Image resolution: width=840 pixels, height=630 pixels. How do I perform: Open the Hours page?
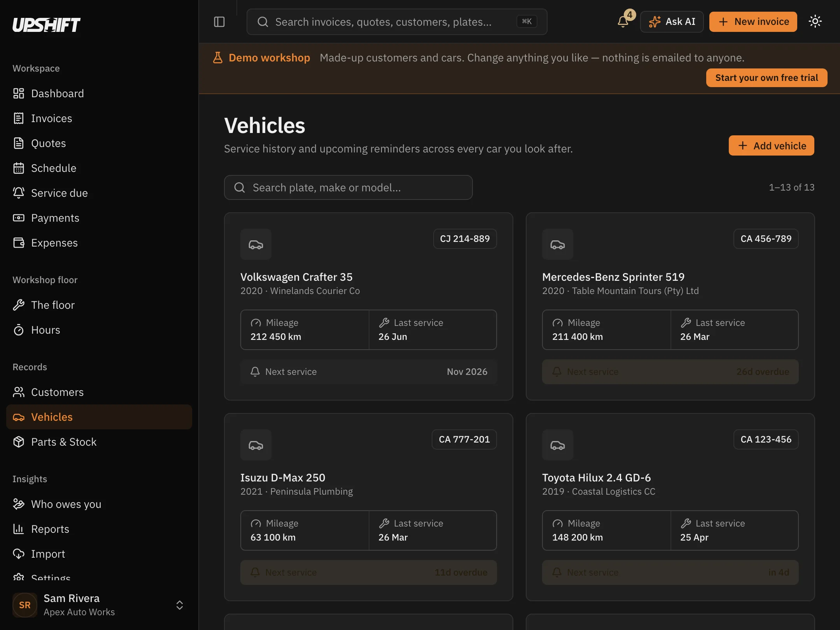click(99, 330)
